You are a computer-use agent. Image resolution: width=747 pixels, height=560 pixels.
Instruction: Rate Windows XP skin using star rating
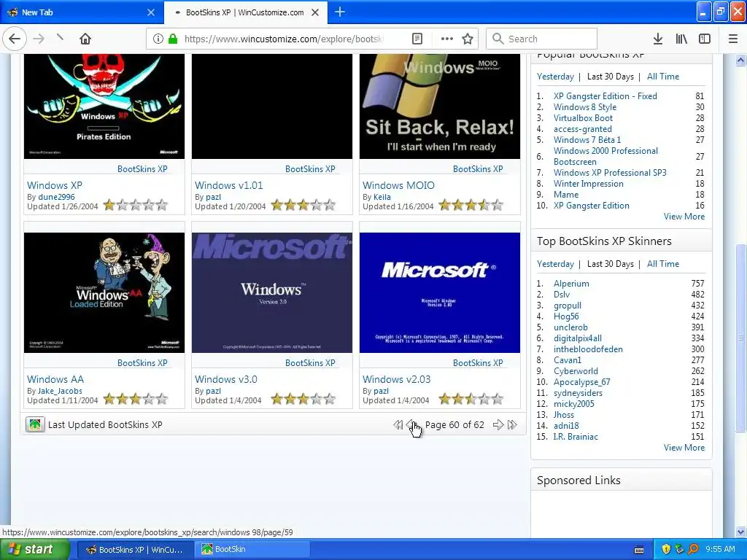[x=136, y=205]
